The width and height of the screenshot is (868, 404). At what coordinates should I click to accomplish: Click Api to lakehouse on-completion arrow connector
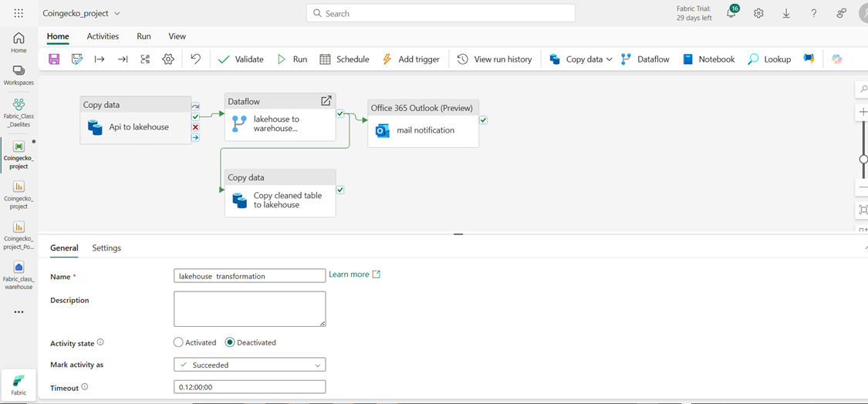tap(195, 137)
